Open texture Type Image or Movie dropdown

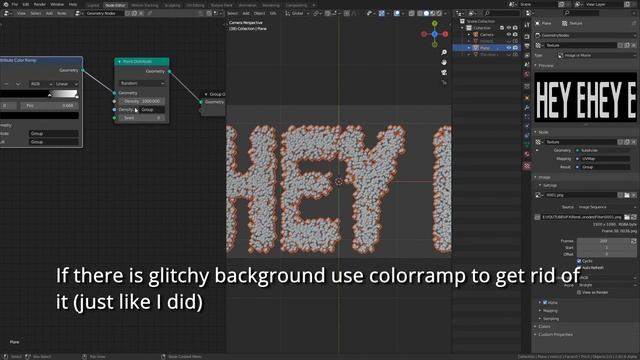click(x=596, y=56)
